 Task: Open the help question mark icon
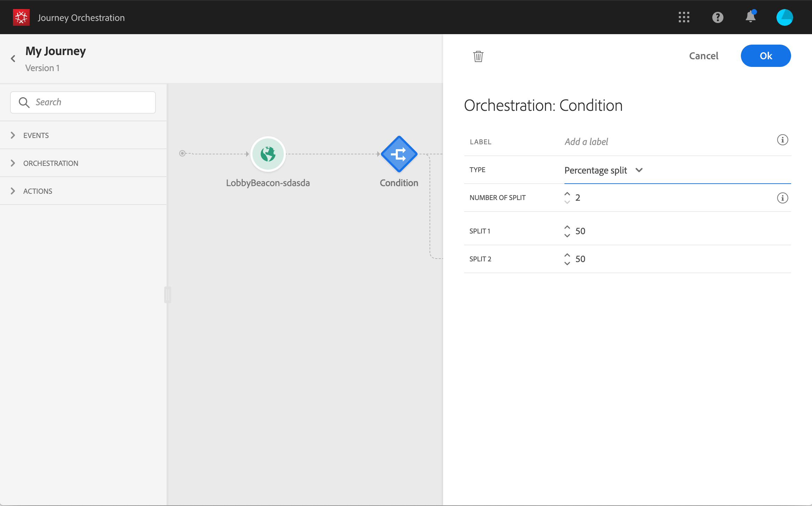(718, 17)
